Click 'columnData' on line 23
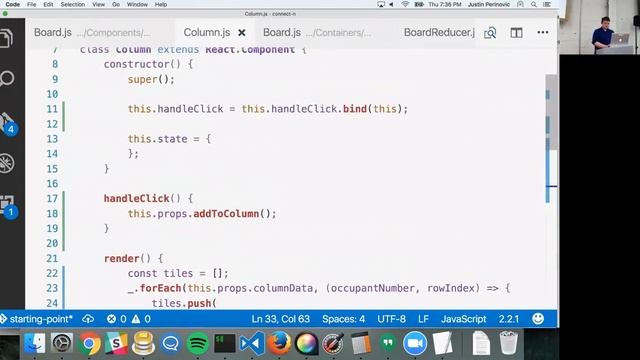The image size is (640, 360). click(283, 288)
